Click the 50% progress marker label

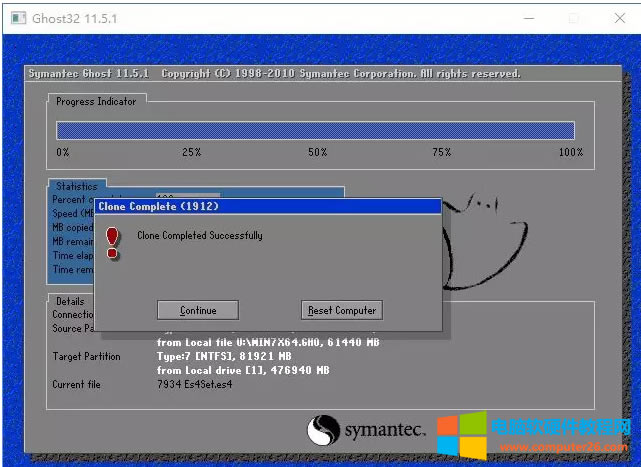point(317,152)
